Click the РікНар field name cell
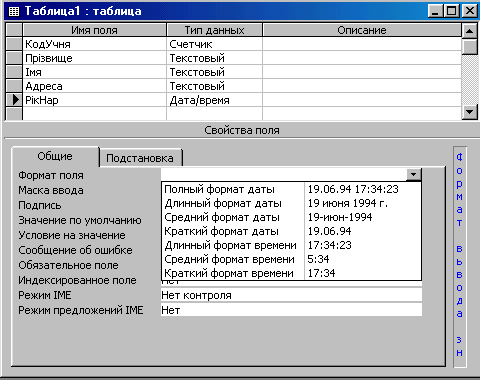Image resolution: width=480 pixels, height=380 pixels. point(95,100)
